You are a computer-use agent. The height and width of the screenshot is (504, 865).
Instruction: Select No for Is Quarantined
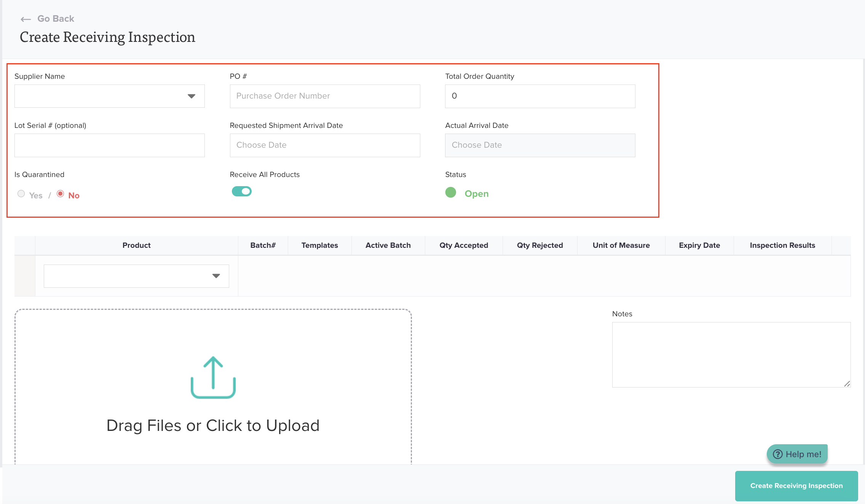pos(61,194)
